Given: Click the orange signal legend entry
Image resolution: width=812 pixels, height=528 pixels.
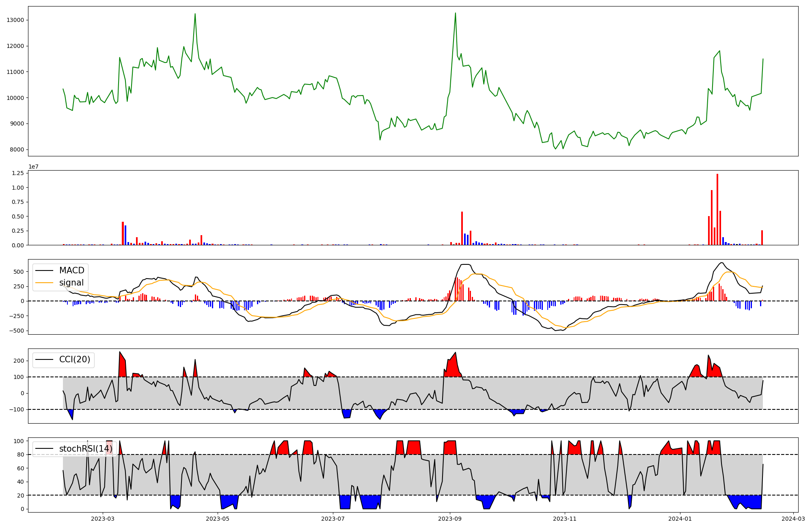Looking at the screenshot, I should [x=71, y=283].
